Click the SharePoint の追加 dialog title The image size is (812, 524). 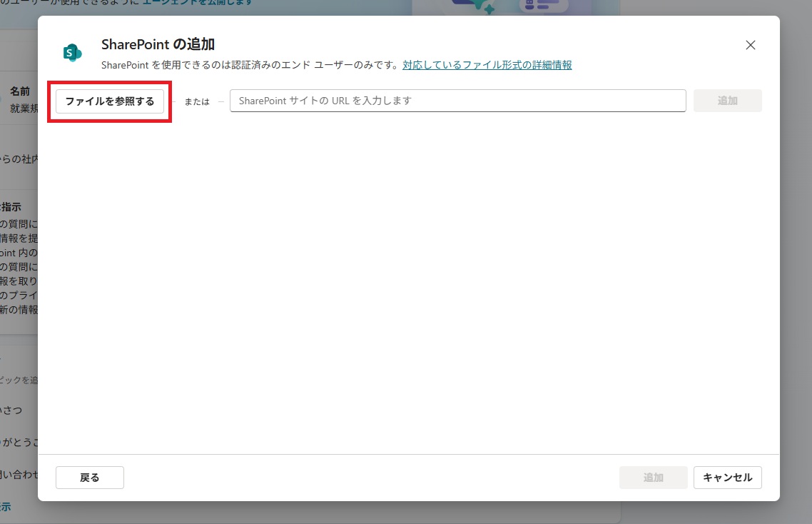158,44
